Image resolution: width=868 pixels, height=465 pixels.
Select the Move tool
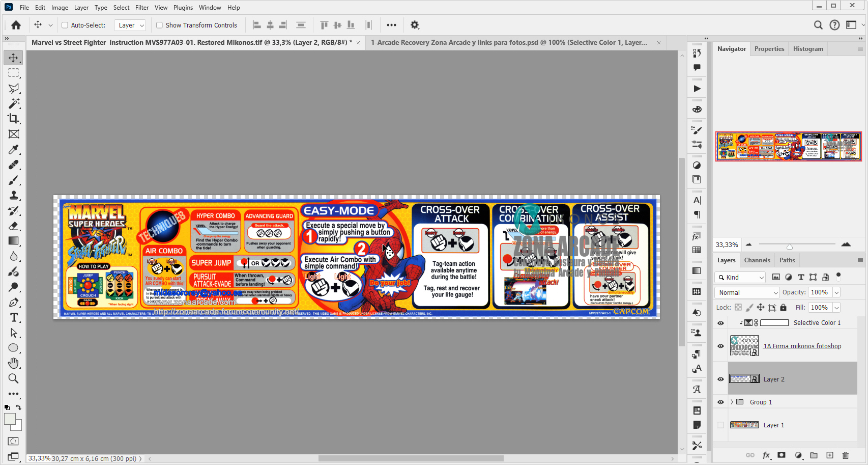point(13,58)
